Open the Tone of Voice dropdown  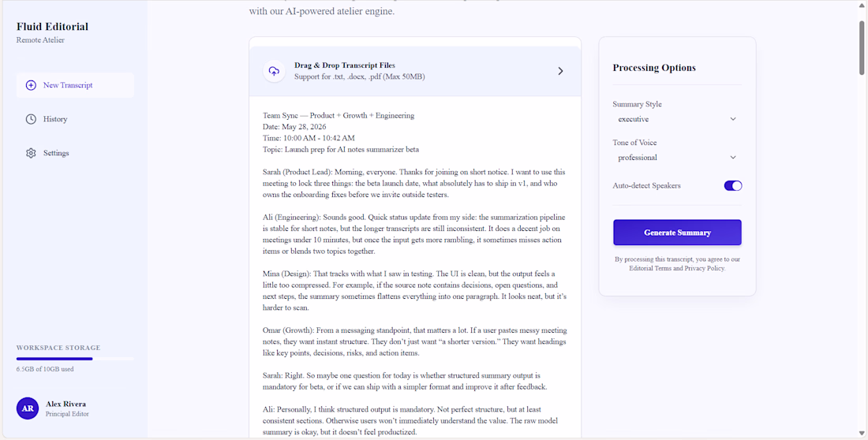point(677,158)
